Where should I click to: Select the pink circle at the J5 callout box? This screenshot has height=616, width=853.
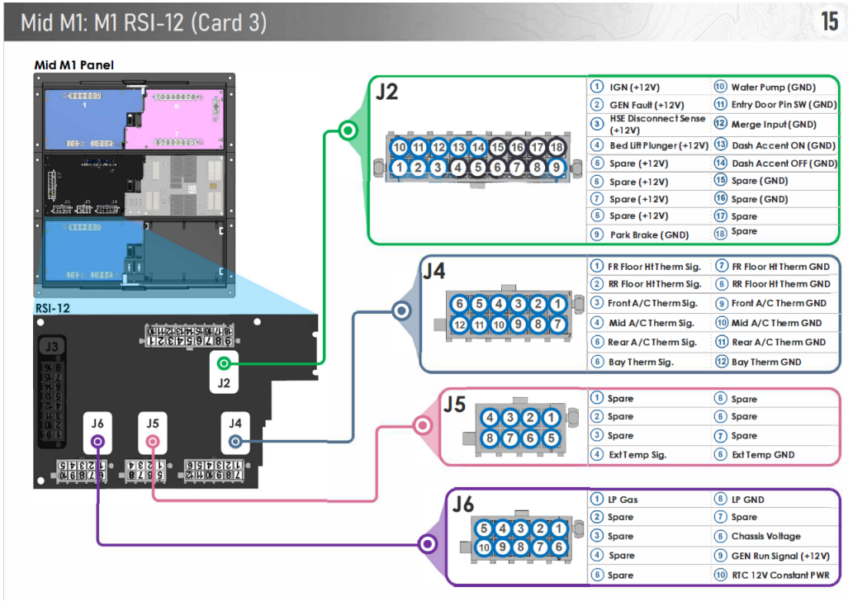pos(423,425)
